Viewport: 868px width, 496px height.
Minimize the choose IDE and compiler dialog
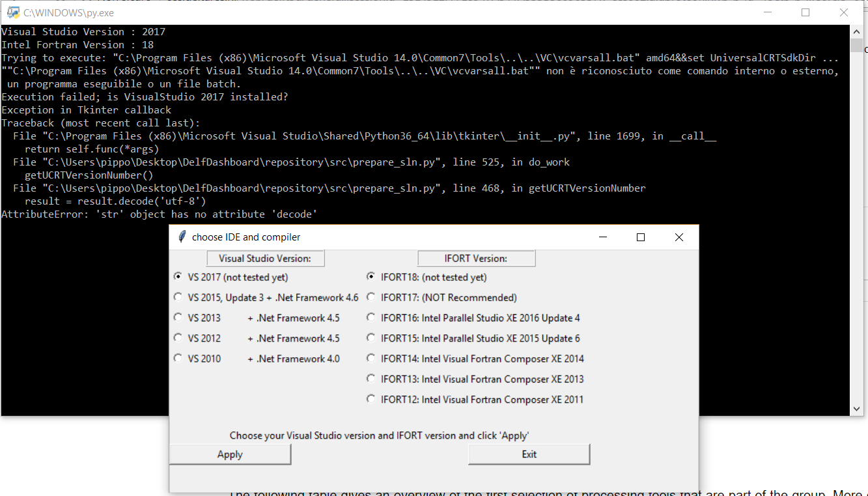pyautogui.click(x=602, y=237)
